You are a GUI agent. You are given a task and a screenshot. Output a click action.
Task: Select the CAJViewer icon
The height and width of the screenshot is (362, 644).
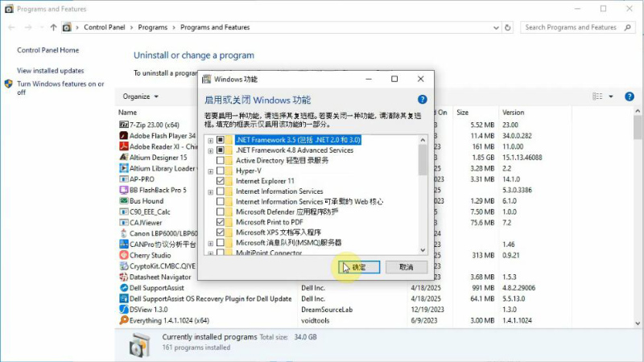[124, 223]
